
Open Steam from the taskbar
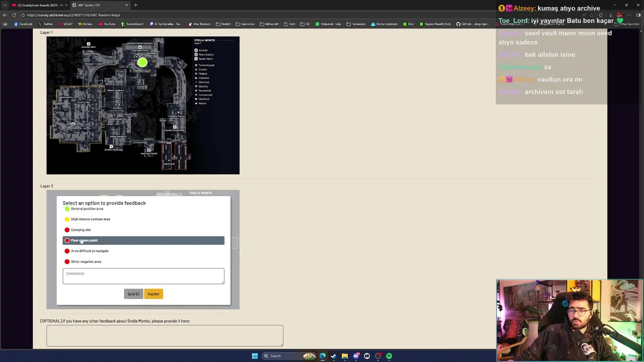(x=334, y=356)
